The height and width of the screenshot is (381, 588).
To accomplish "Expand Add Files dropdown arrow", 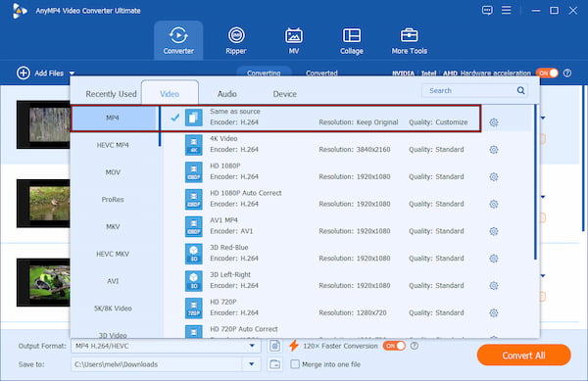I will 72,73.
